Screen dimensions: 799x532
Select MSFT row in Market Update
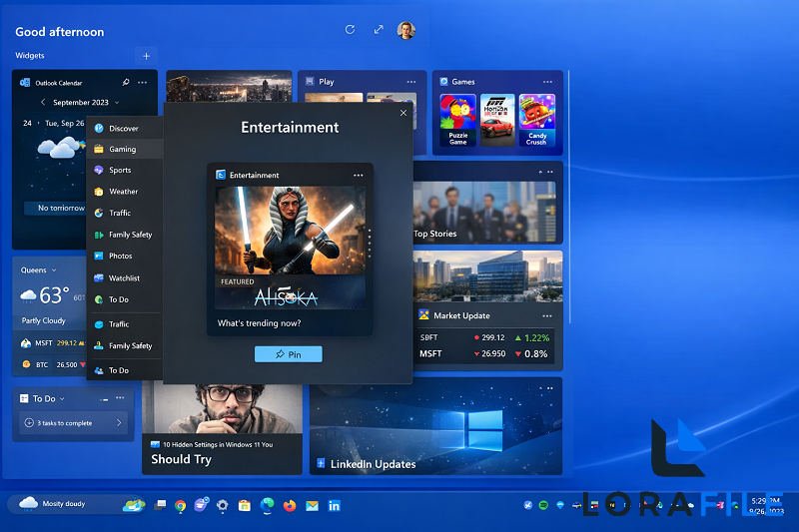(484, 353)
